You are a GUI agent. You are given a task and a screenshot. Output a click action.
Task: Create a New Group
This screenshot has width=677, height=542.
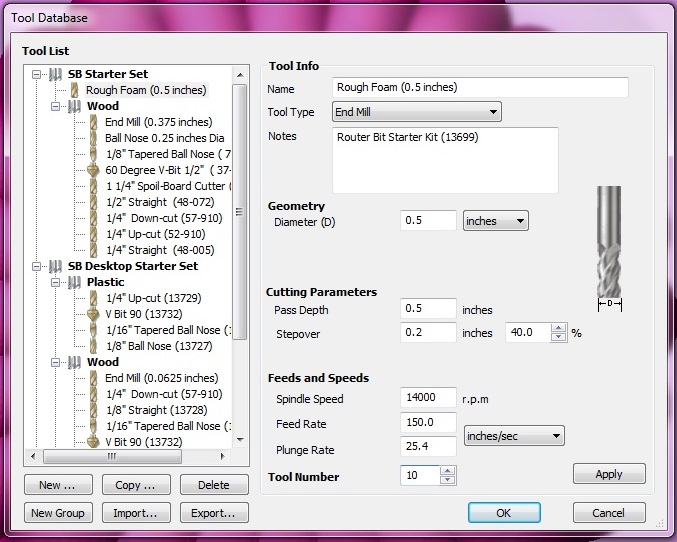tap(58, 513)
